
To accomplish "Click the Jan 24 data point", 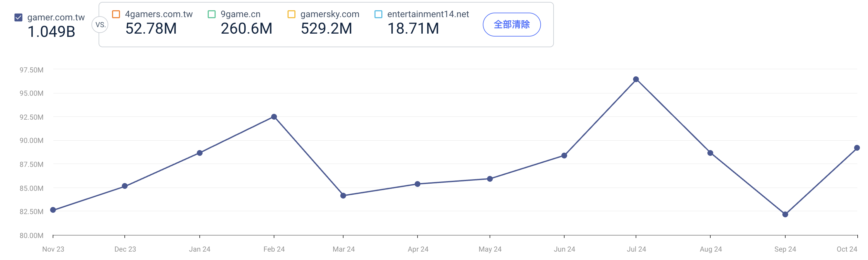I will (x=199, y=153).
